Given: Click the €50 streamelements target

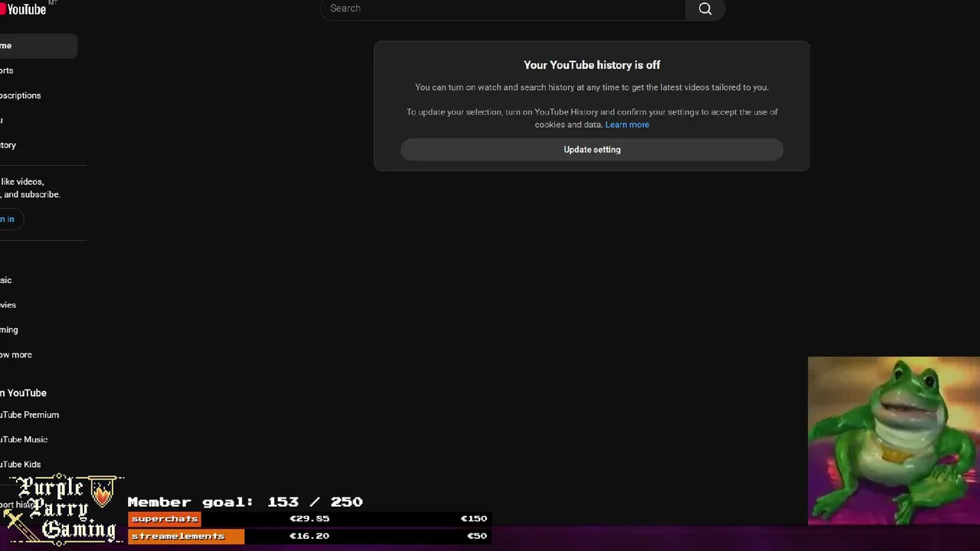Looking at the screenshot, I should [x=476, y=536].
